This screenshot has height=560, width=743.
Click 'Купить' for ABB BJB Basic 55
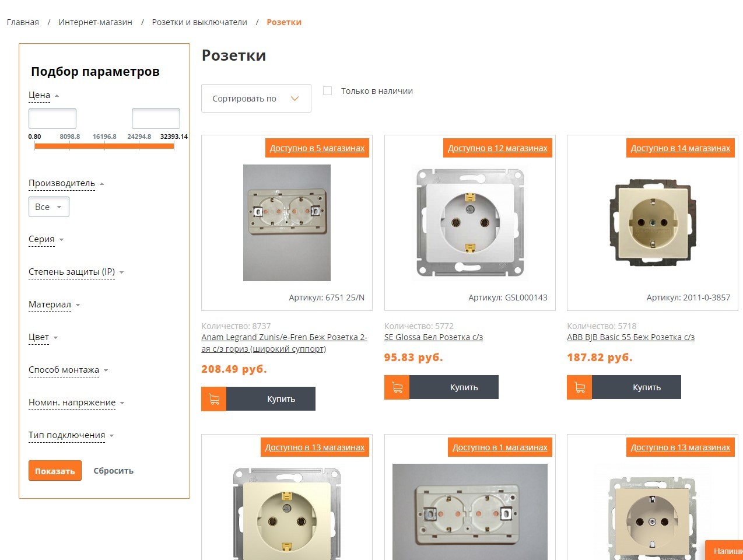click(x=647, y=387)
